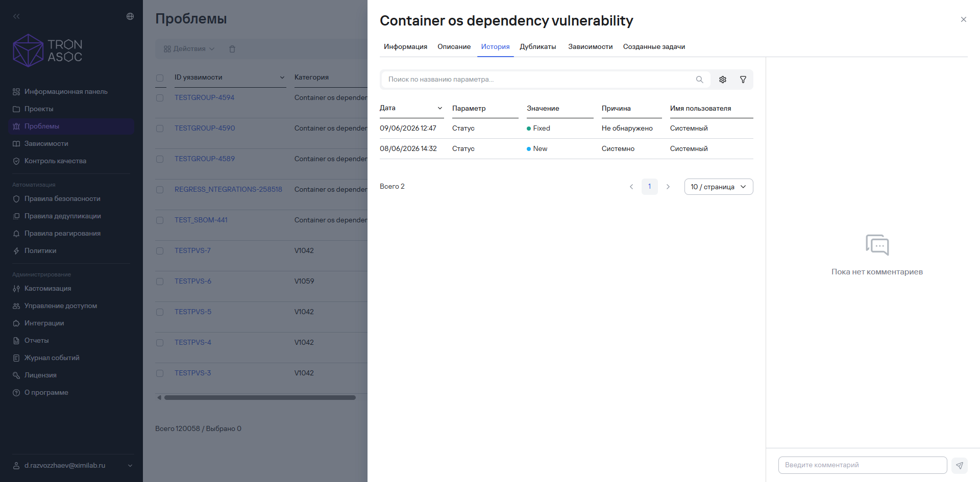Open the Созданные задачи tab
The height and width of the screenshot is (482, 980).
point(654,46)
